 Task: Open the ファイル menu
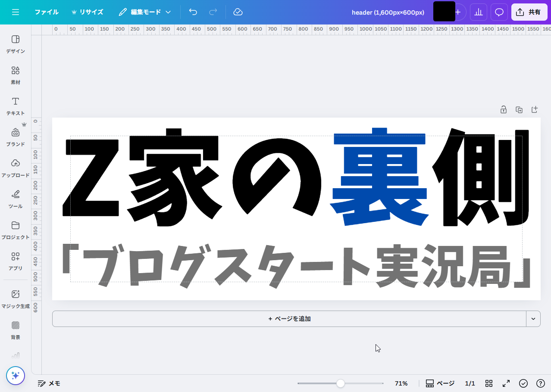[47, 12]
